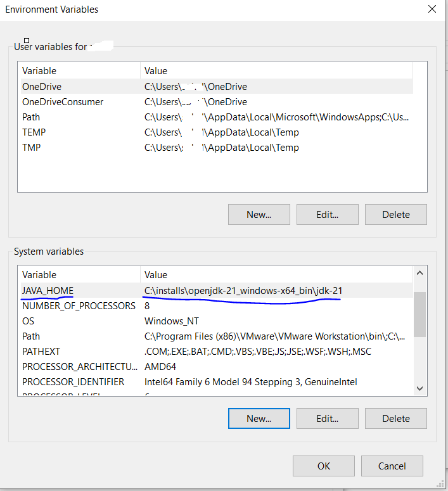This screenshot has width=448, height=491.
Task: Open Edit for System variables
Action: pyautogui.click(x=327, y=418)
